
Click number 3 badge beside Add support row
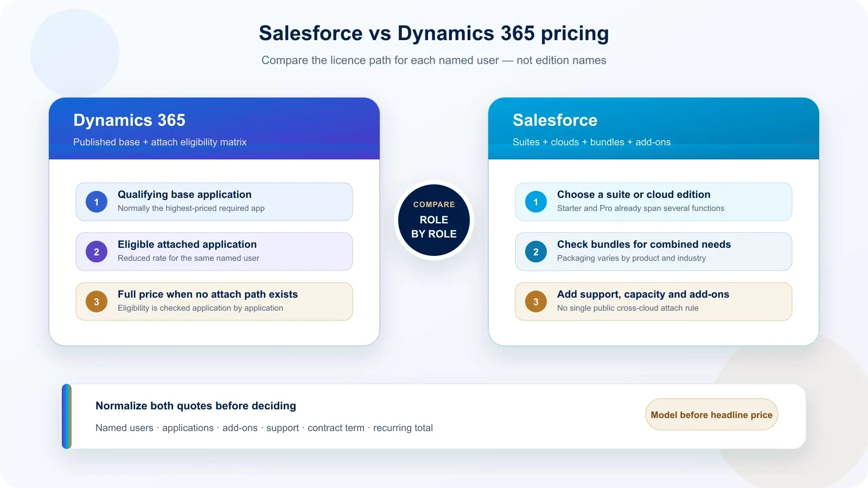coord(536,301)
